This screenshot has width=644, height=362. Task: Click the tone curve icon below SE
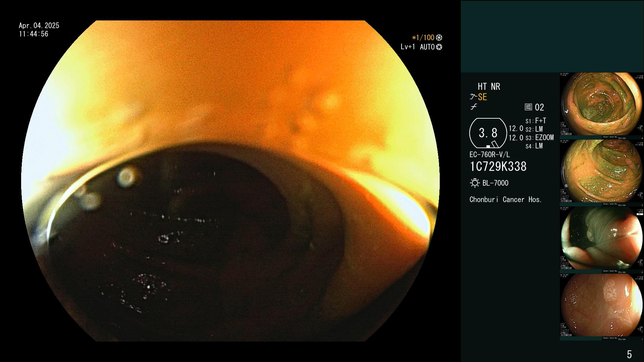pyautogui.click(x=474, y=107)
